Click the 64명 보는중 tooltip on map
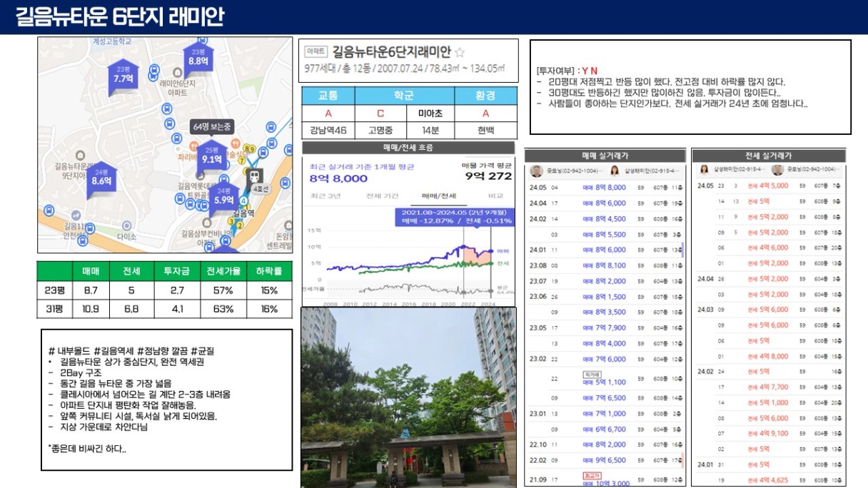Viewport: 868px width, 488px height. coord(212,126)
